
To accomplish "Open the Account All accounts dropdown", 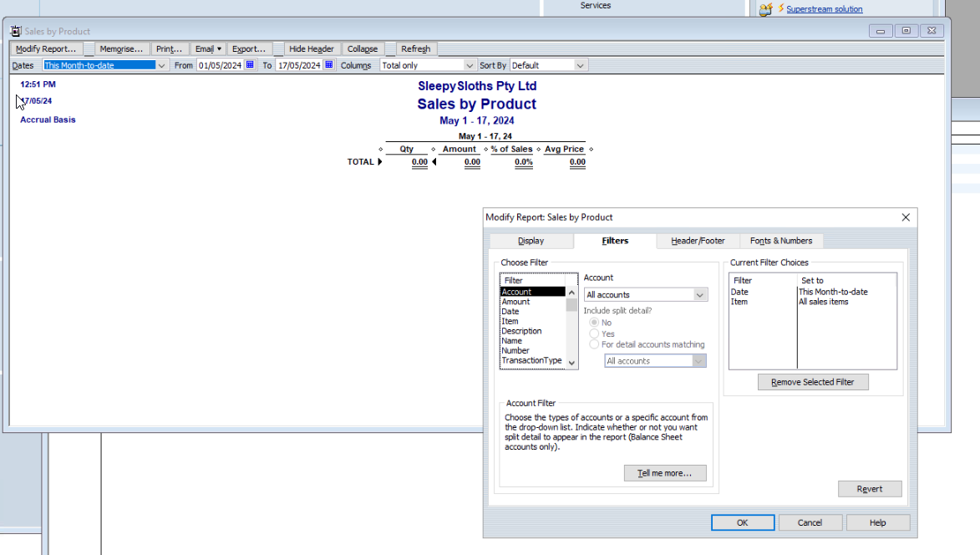I will 700,295.
